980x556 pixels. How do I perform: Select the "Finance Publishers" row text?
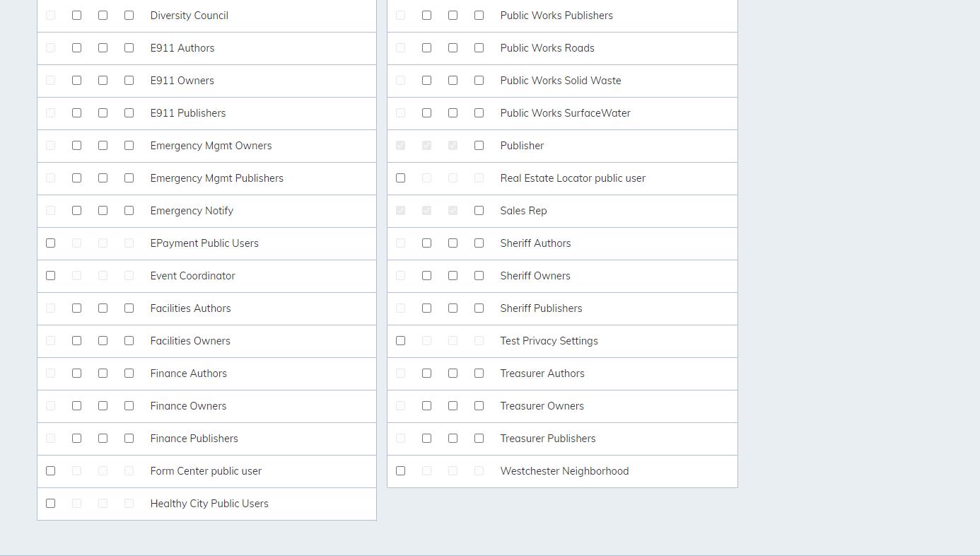click(194, 439)
